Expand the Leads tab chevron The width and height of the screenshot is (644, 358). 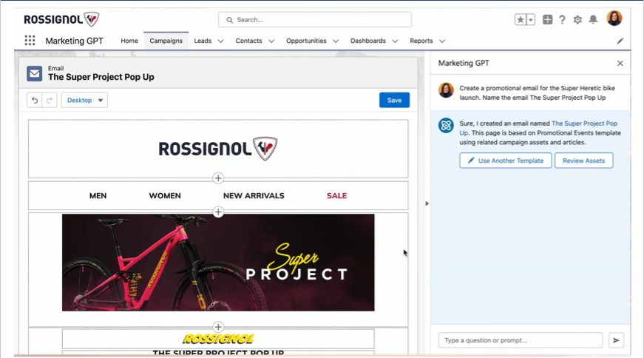click(x=220, y=41)
